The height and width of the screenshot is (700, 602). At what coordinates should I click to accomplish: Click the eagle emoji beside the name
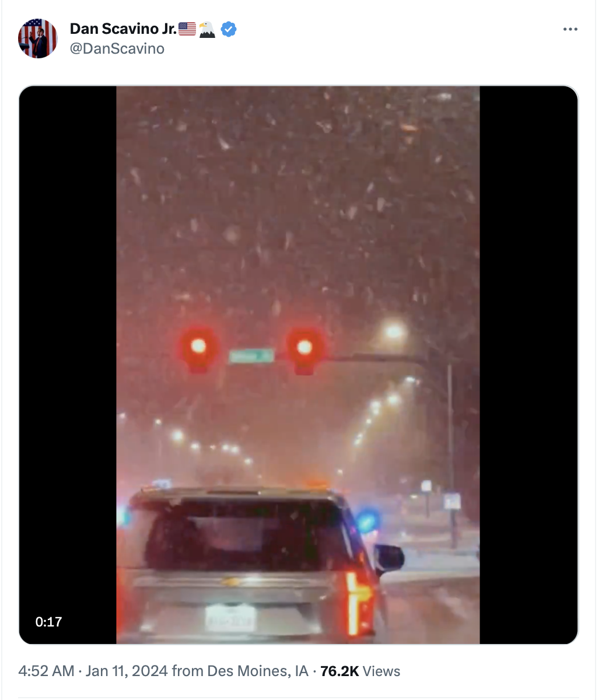(207, 29)
